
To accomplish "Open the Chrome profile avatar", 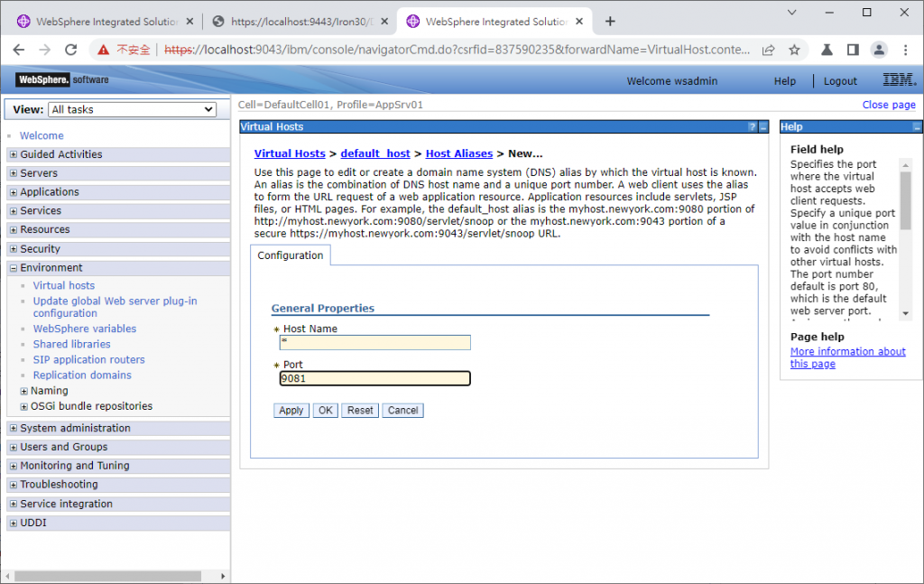I will click(879, 50).
